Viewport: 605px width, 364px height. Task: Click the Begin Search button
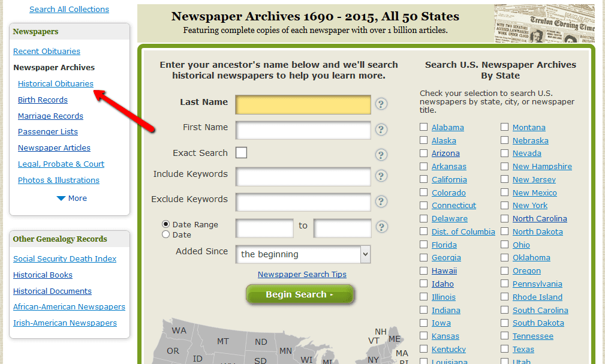point(300,294)
